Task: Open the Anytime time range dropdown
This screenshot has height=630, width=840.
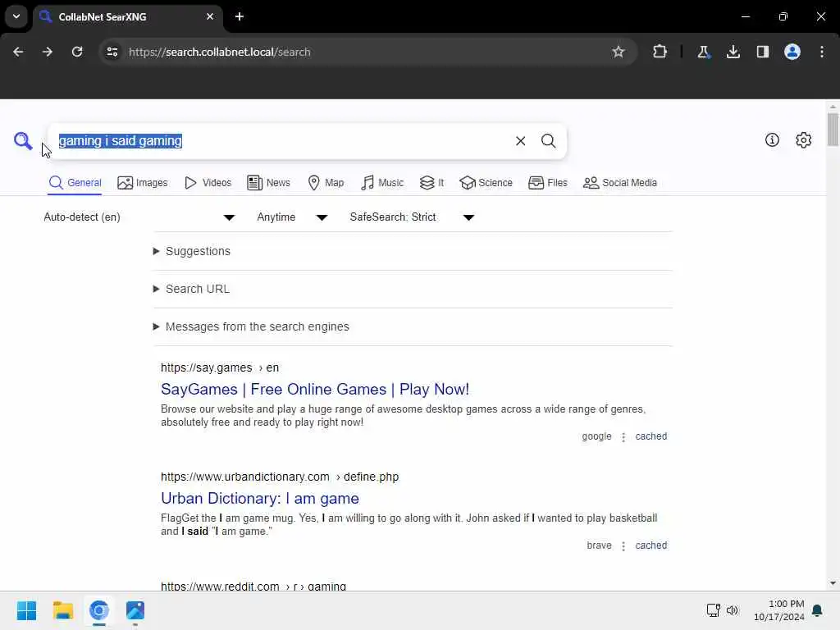Action: [292, 217]
